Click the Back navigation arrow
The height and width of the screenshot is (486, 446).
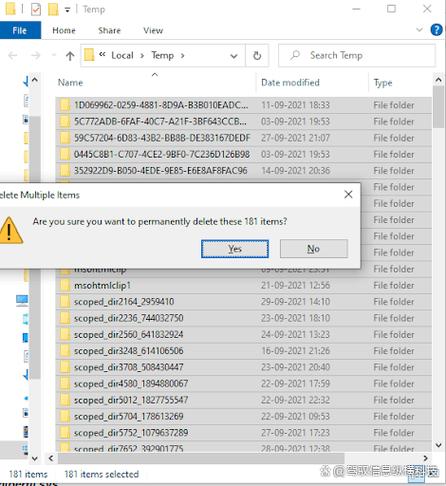tap(13, 55)
